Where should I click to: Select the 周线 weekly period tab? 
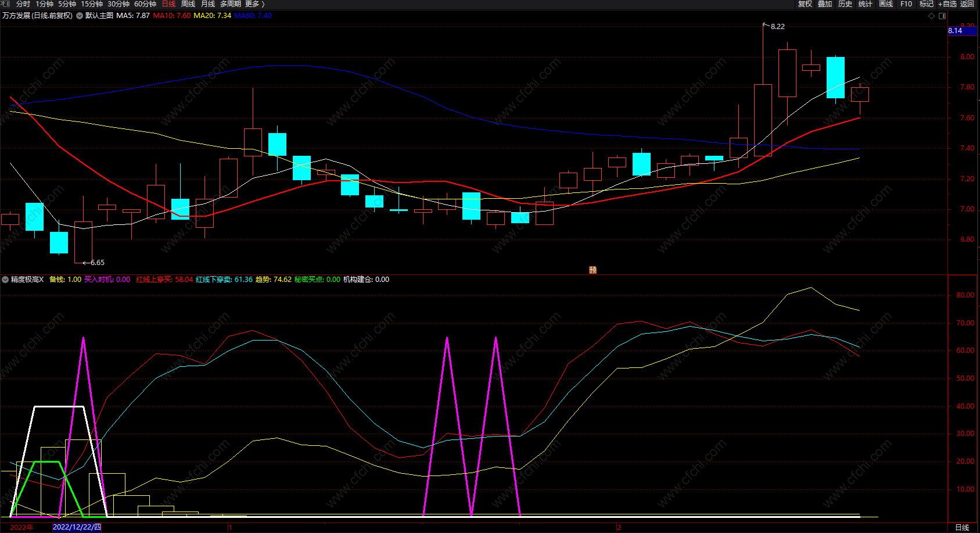click(188, 4)
